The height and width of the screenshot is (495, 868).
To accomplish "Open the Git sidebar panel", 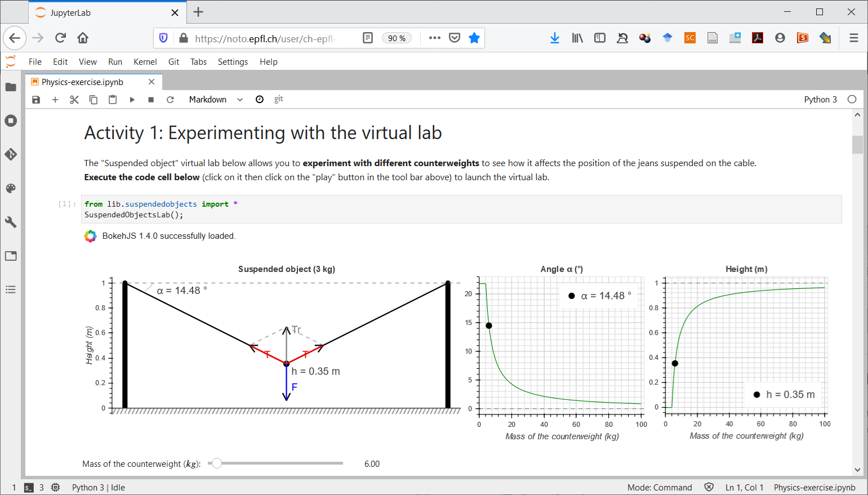I will 11,154.
